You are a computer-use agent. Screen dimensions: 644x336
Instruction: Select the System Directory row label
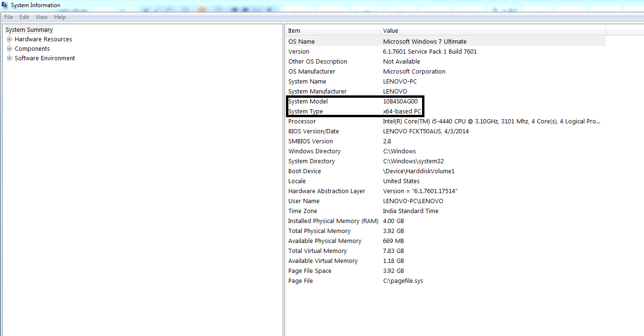pos(312,161)
